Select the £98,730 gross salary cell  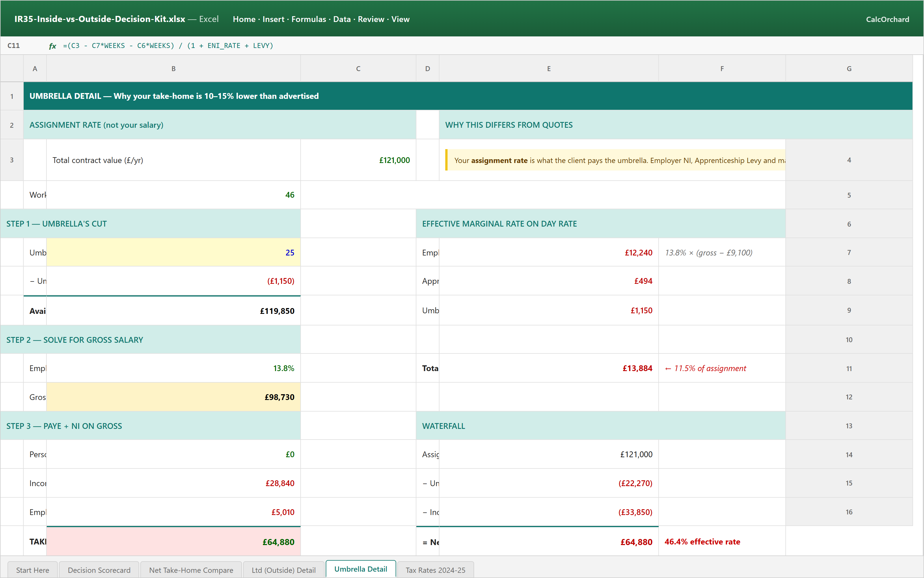click(173, 397)
